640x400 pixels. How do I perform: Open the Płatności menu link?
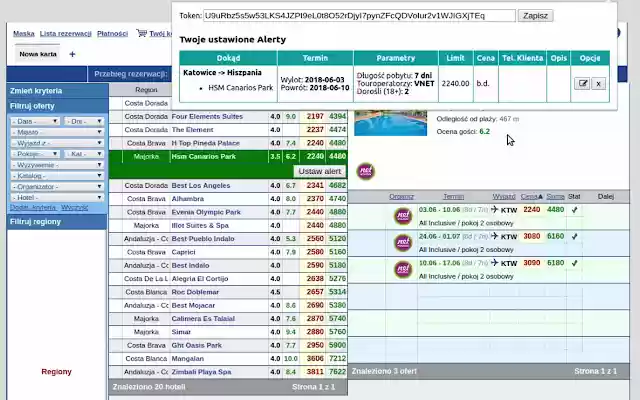112,33
